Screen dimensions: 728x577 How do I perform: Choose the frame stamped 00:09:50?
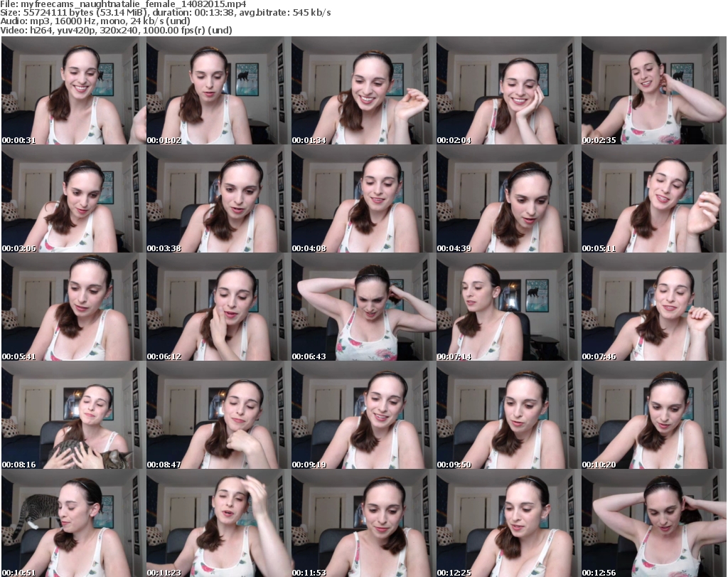[508, 415]
